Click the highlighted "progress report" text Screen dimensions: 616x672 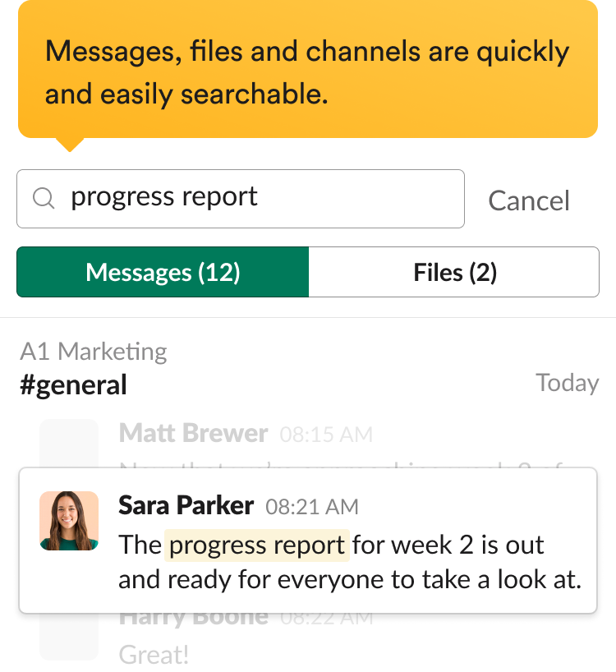[257, 545]
